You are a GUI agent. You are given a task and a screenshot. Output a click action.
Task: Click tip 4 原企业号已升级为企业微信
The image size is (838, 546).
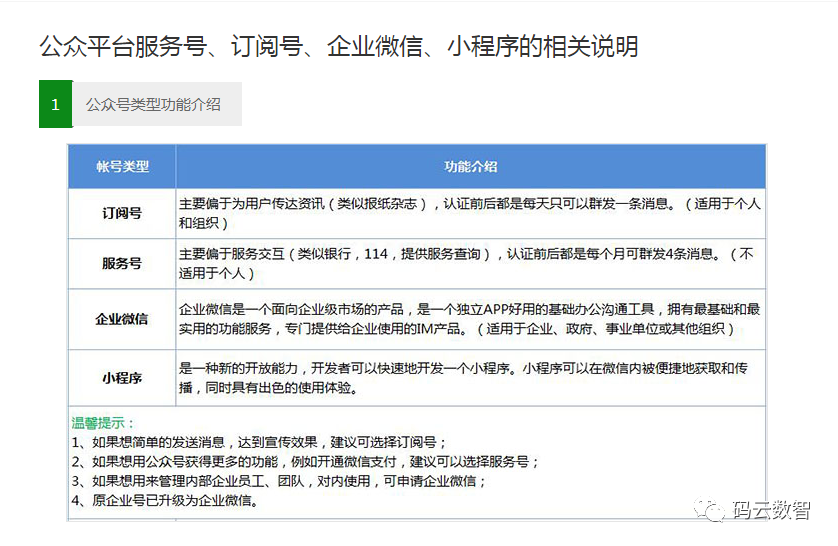(x=165, y=501)
